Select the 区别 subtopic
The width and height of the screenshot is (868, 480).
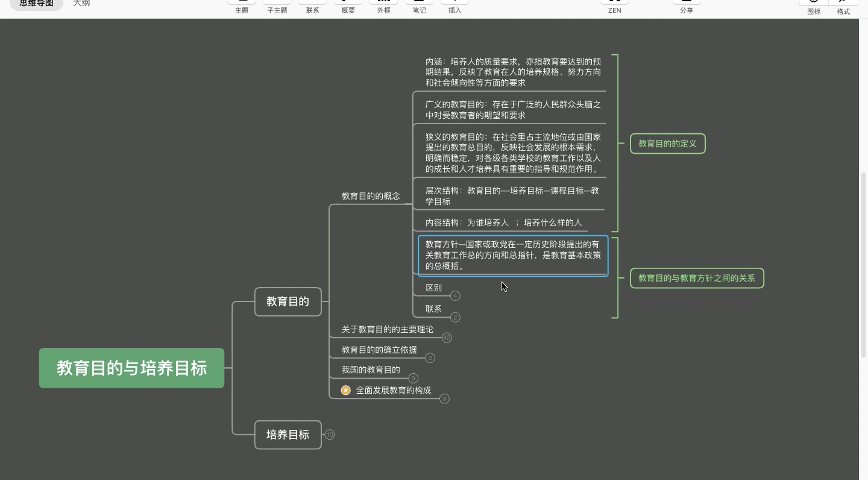point(433,288)
